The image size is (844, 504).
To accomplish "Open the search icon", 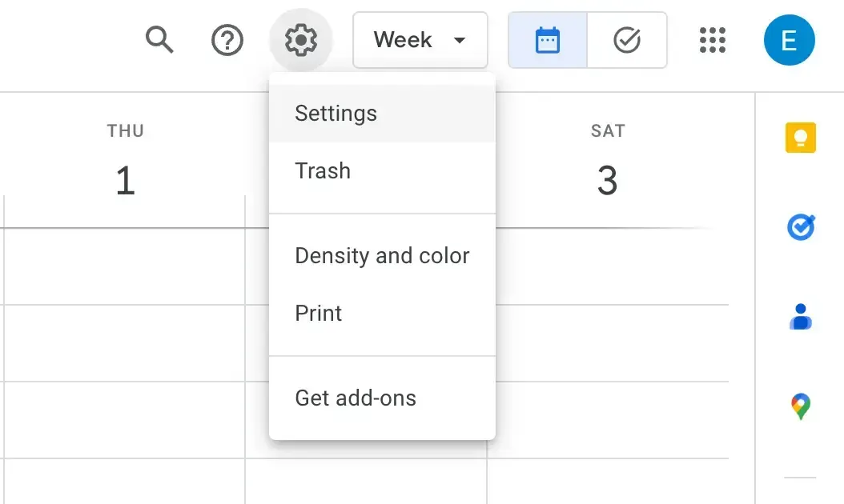I will pos(159,40).
